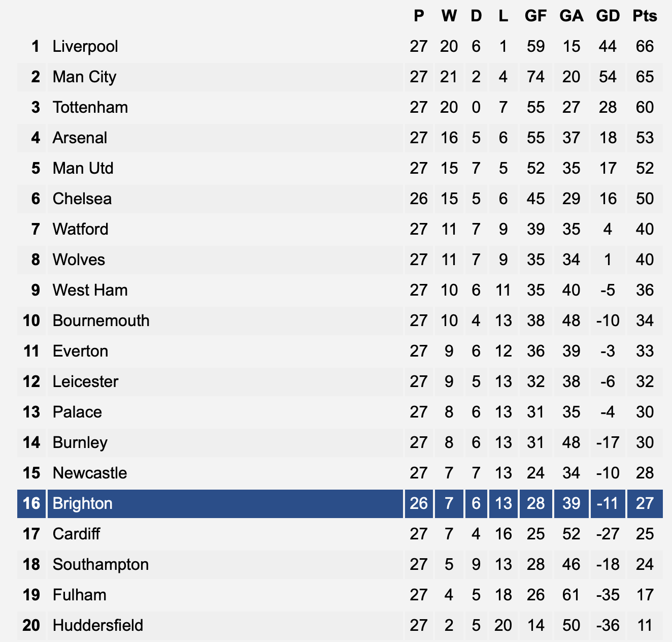Select West Ham in the table
Screen dimensions: 672x642
pos(90,290)
